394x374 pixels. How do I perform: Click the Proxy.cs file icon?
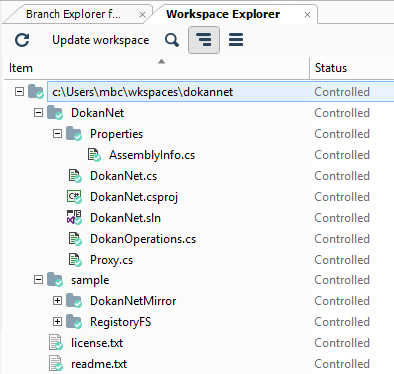[x=75, y=260]
